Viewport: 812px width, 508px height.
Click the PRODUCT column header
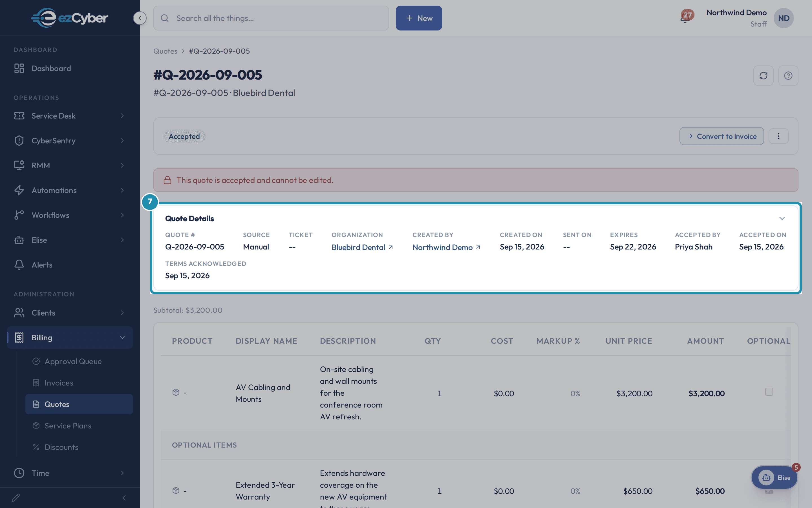(x=192, y=341)
